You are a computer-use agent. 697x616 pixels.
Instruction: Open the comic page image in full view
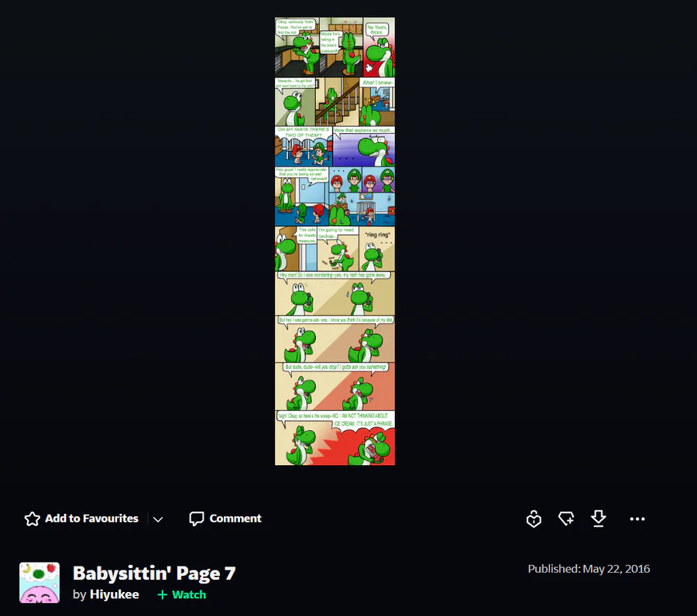click(x=335, y=241)
